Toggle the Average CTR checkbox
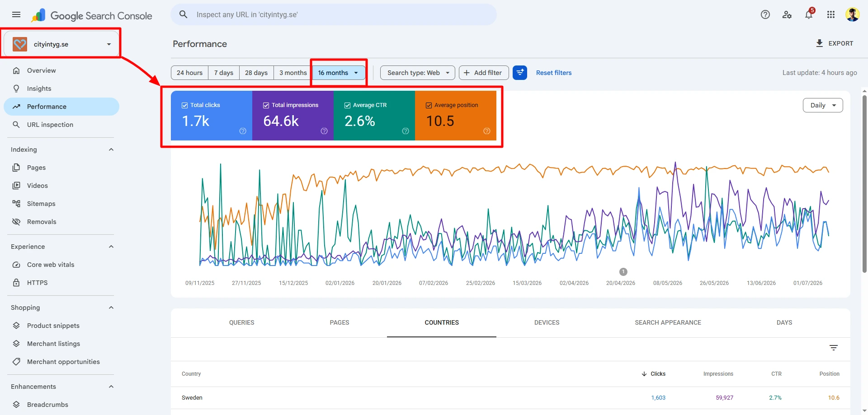868x415 pixels. (x=347, y=105)
